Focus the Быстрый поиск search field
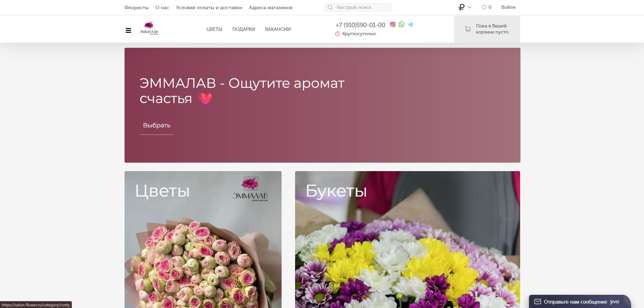This screenshot has height=308, width=644. (358, 7)
